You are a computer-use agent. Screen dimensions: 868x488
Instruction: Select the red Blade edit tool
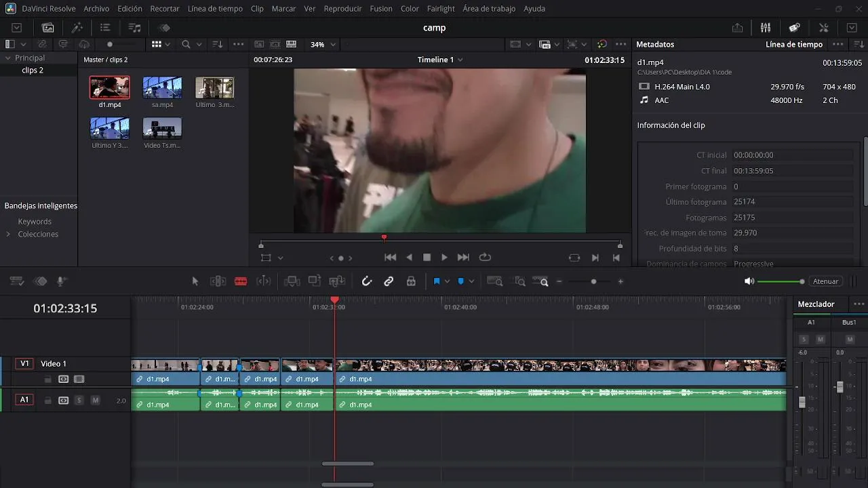241,281
